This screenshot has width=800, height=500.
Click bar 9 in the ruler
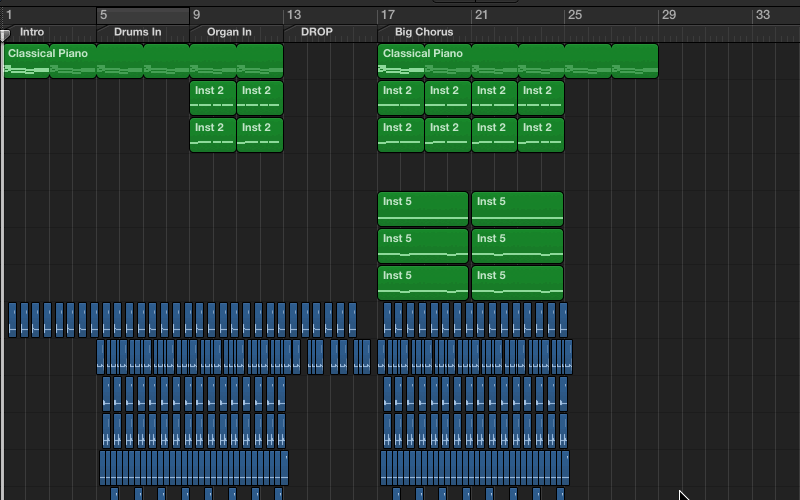(x=196, y=15)
